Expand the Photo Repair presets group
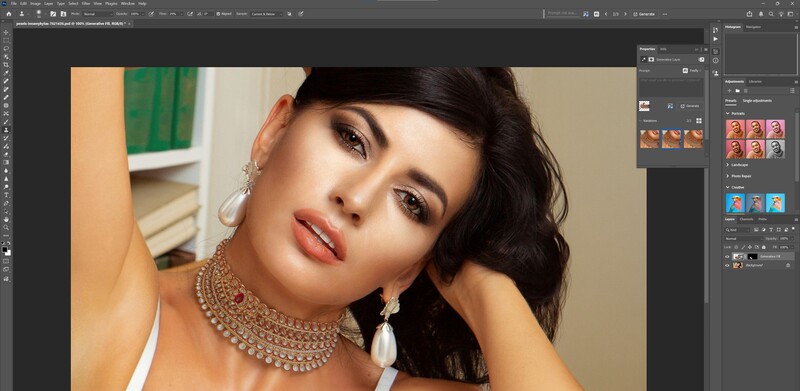This screenshot has height=391, width=800. click(728, 176)
